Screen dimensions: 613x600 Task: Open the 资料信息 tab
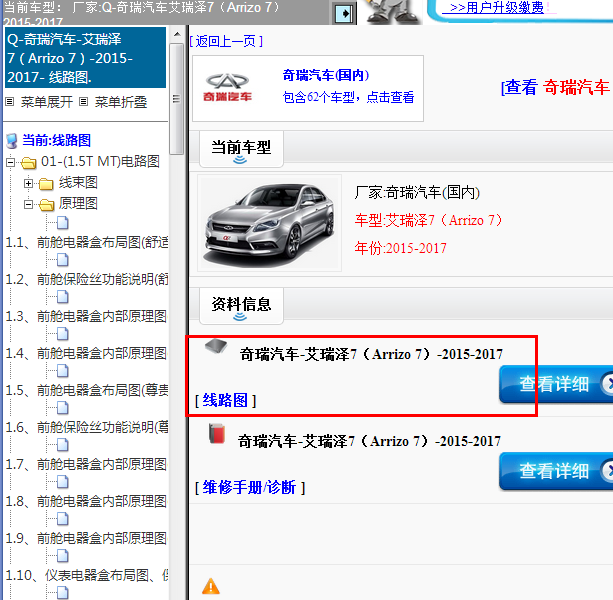pyautogui.click(x=241, y=306)
